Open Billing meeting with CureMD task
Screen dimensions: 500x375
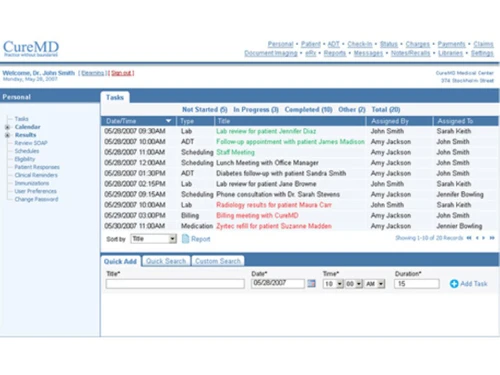257,215
